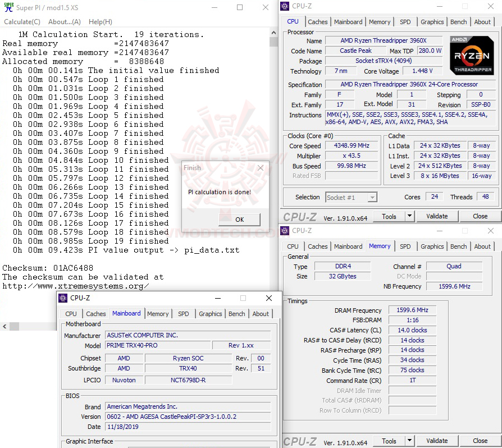This screenshot has width=502, height=448.
Task: Switch to the Bench tab in CPU-Z
Action: click(458, 22)
